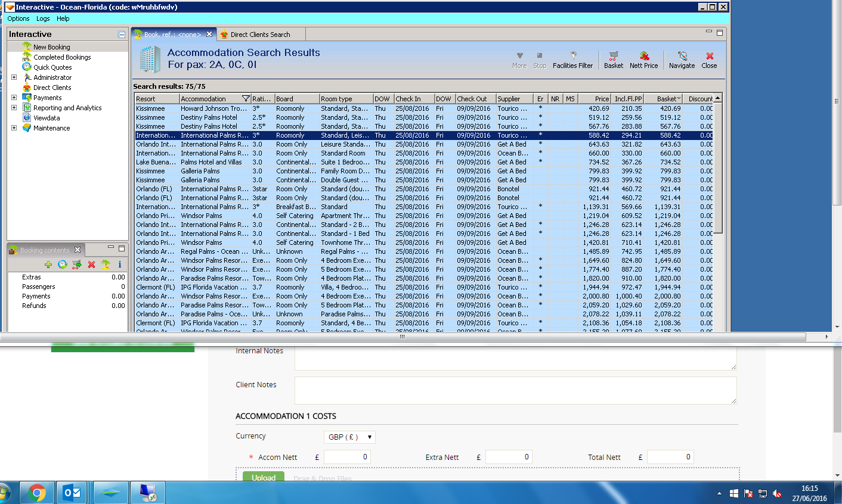Click the Room type column header
Screen dimensions: 842x504
(346, 99)
